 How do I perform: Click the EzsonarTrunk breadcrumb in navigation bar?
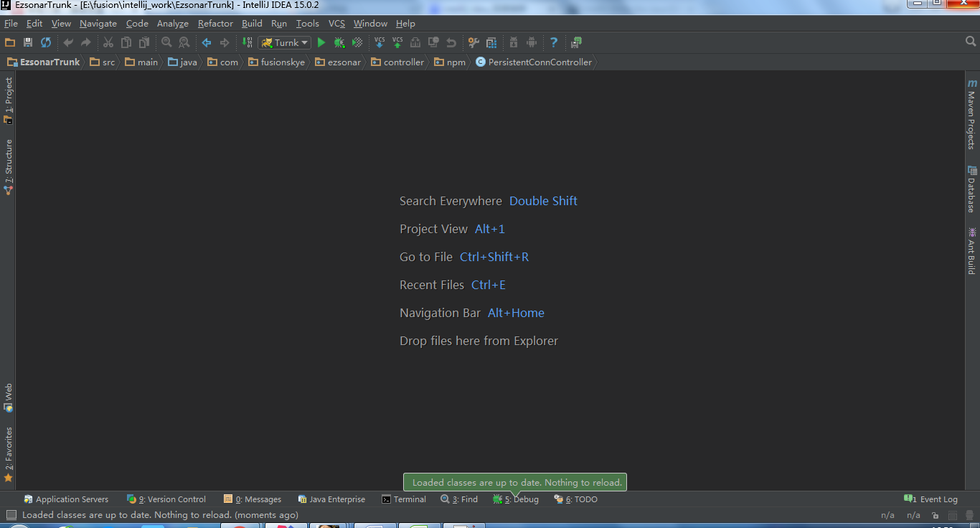coord(44,62)
